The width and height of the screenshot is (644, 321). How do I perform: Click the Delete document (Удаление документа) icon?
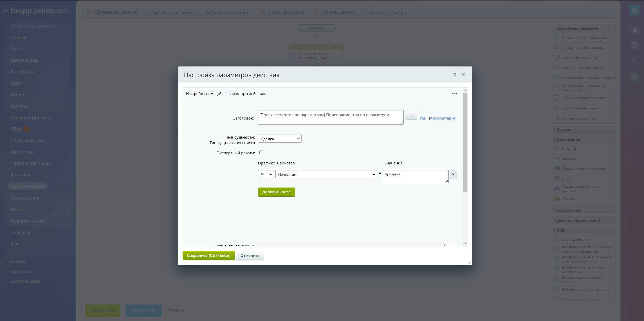coord(557,118)
